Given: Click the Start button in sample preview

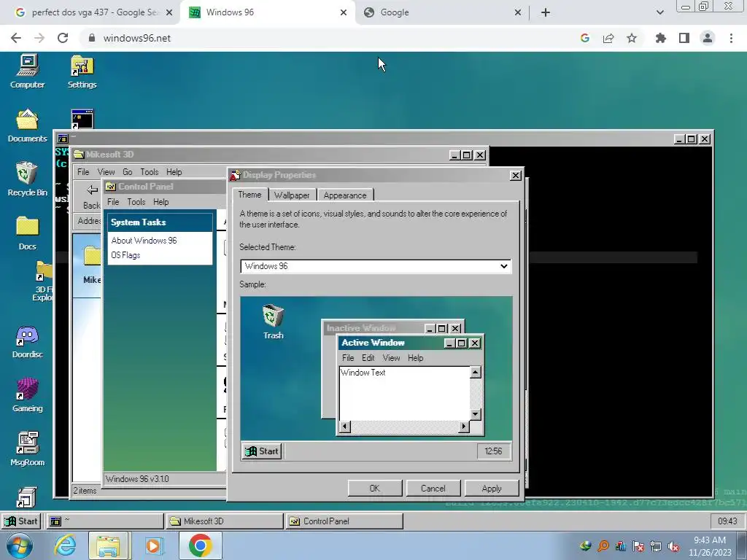Looking at the screenshot, I should 262,451.
